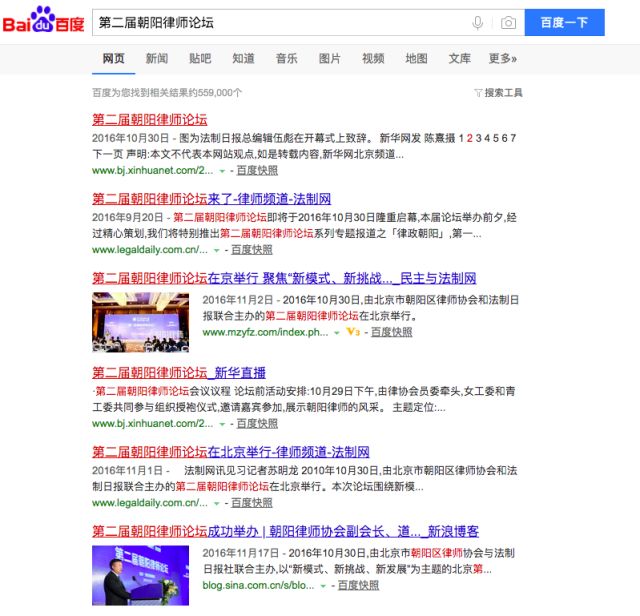Open 百度快照 of the mzyfz result
The height and width of the screenshot is (616, 640).
(x=391, y=332)
